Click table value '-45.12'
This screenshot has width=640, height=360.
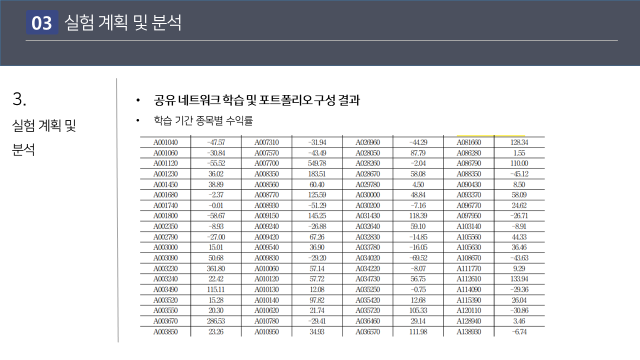[x=520, y=174]
